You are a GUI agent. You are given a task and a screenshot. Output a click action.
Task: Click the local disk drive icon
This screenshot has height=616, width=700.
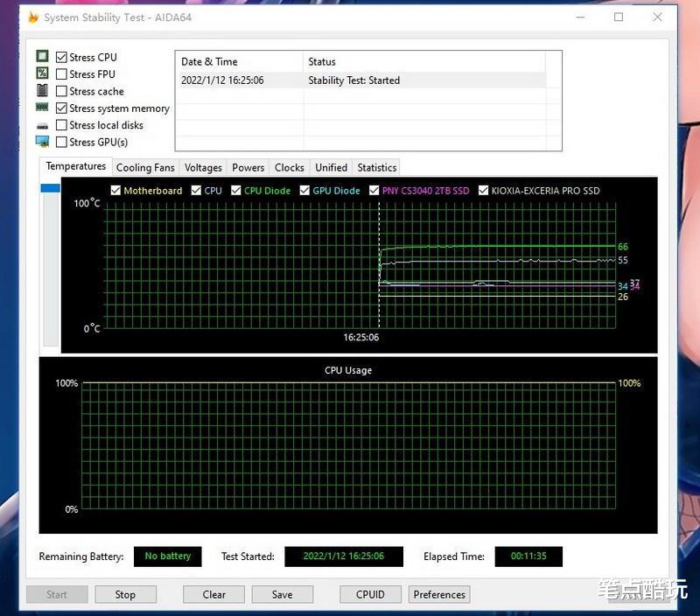click(x=42, y=126)
